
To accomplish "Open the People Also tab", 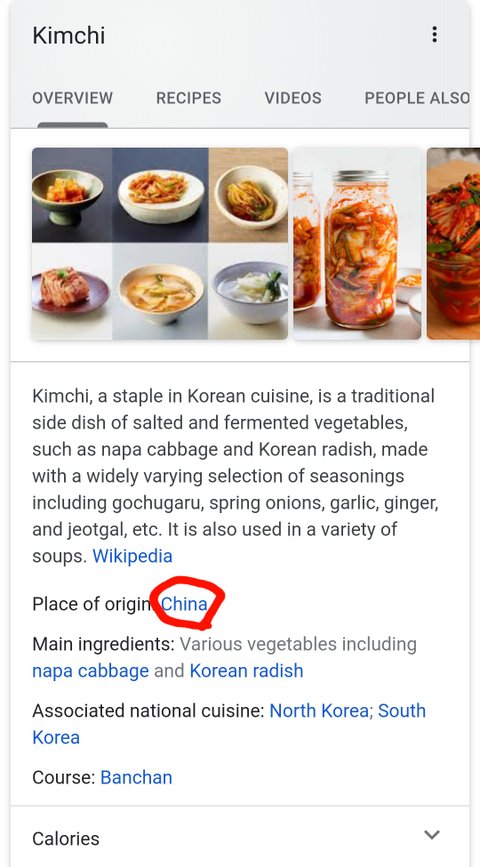I will (417, 98).
